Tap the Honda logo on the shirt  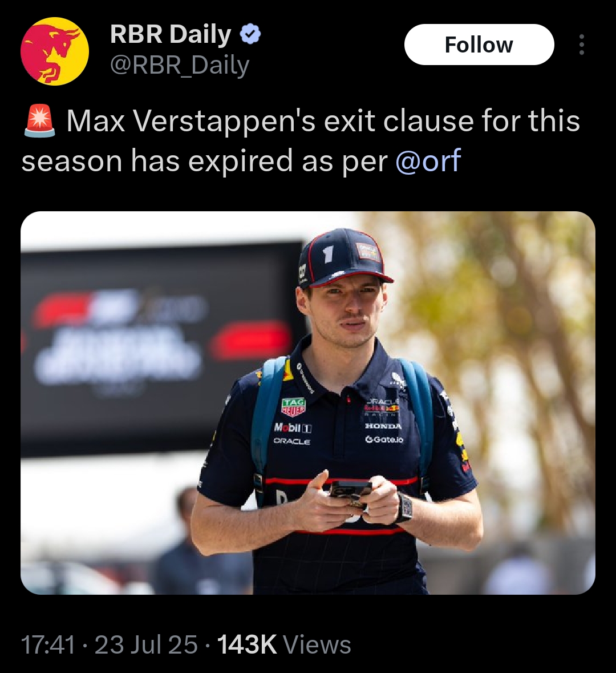pyautogui.click(x=383, y=426)
